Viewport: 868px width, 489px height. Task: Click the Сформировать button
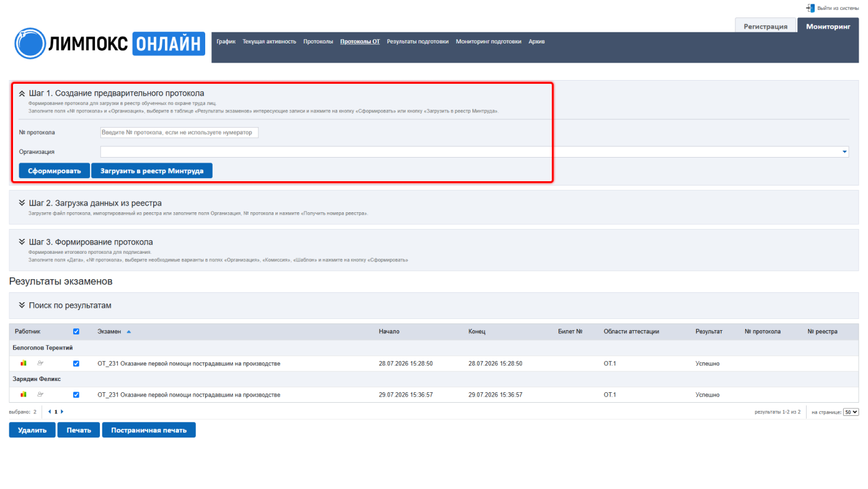click(55, 171)
